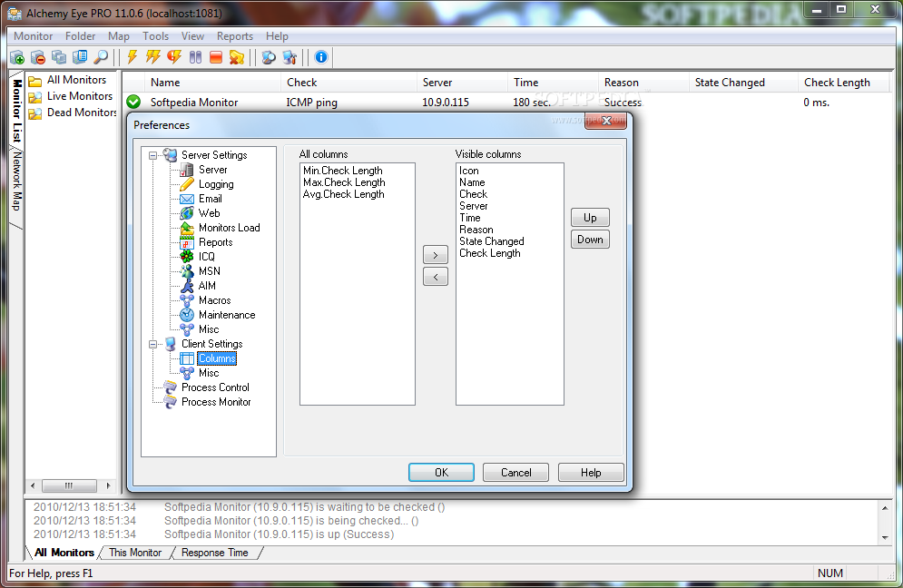
Task: Select Reports in preferences tree
Action: point(215,242)
